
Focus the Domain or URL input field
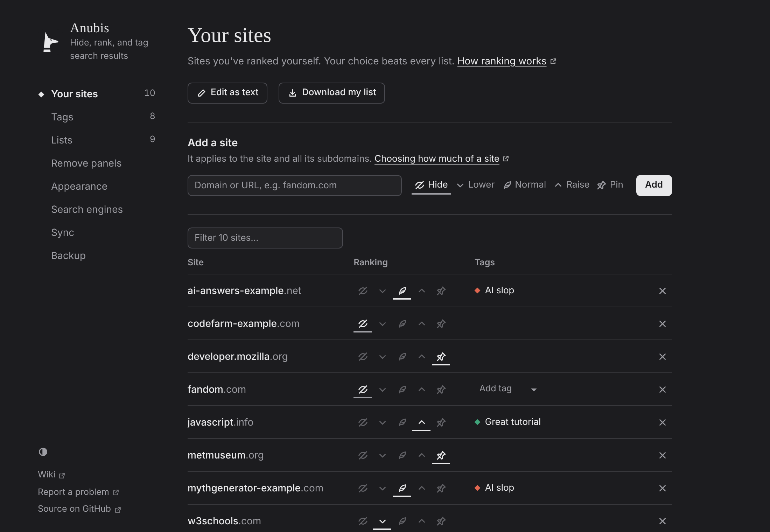295,185
